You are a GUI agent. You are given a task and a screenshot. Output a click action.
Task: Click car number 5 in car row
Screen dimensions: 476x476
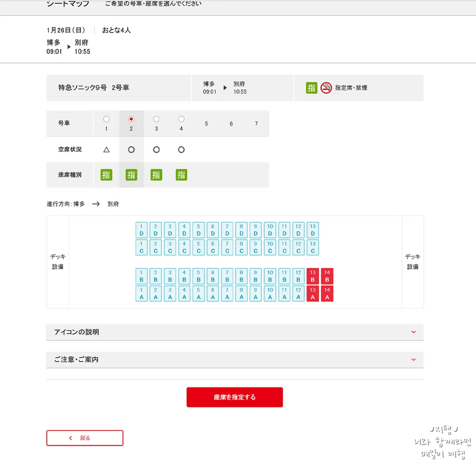pyautogui.click(x=206, y=123)
